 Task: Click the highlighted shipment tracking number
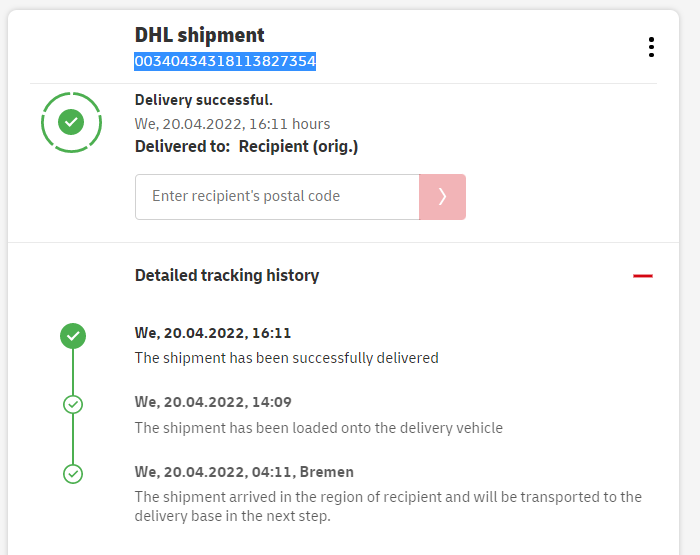tap(225, 62)
